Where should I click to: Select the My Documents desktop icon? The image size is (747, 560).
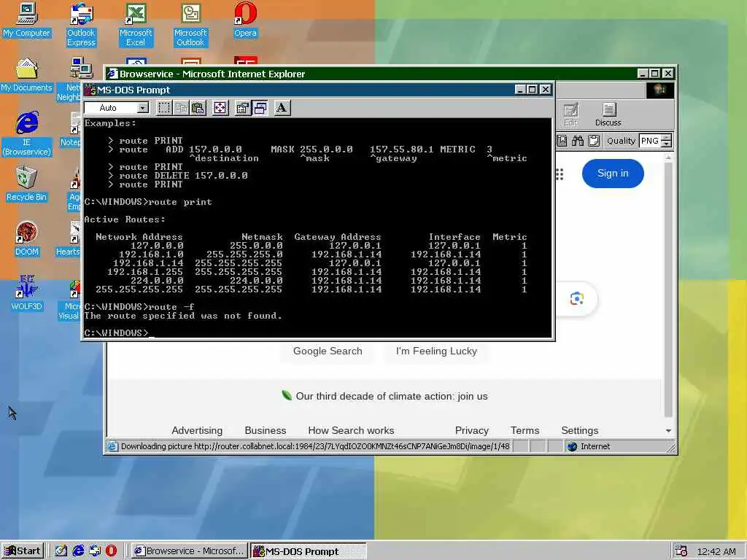coord(27,75)
